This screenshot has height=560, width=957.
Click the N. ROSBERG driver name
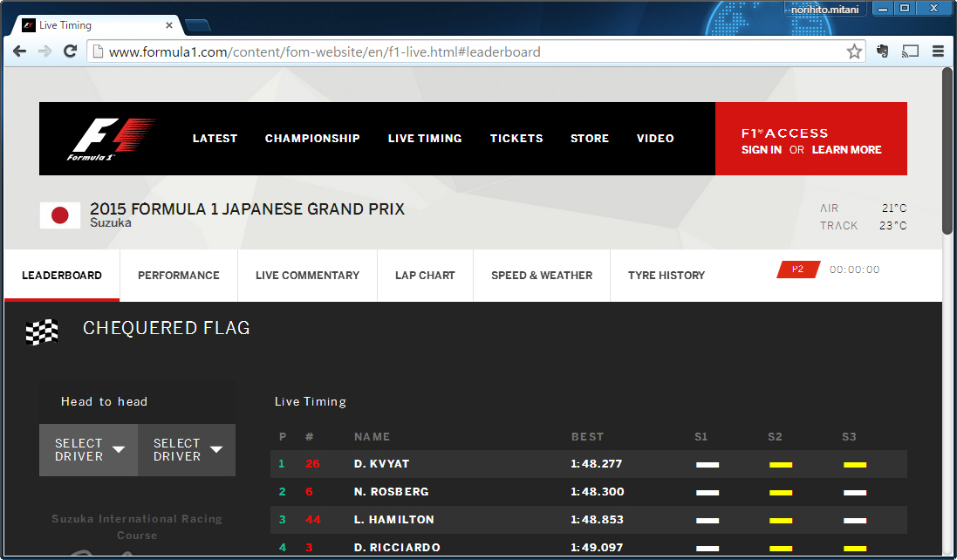pyautogui.click(x=391, y=492)
